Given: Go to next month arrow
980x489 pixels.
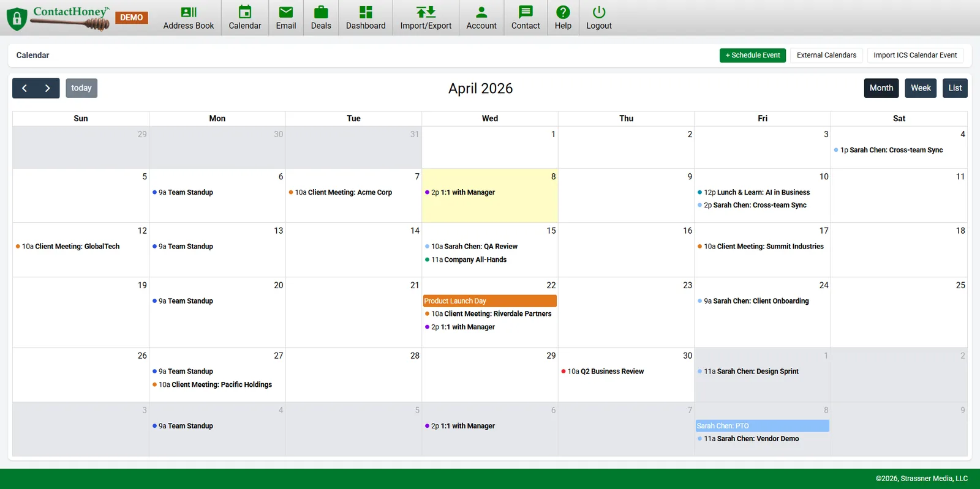Looking at the screenshot, I should tap(48, 88).
